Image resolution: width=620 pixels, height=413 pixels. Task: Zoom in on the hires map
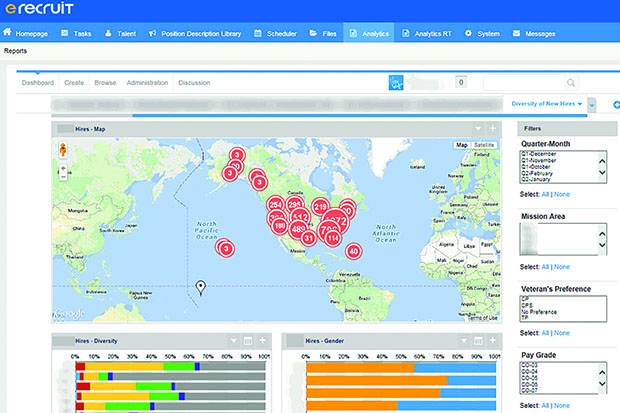coord(64,167)
